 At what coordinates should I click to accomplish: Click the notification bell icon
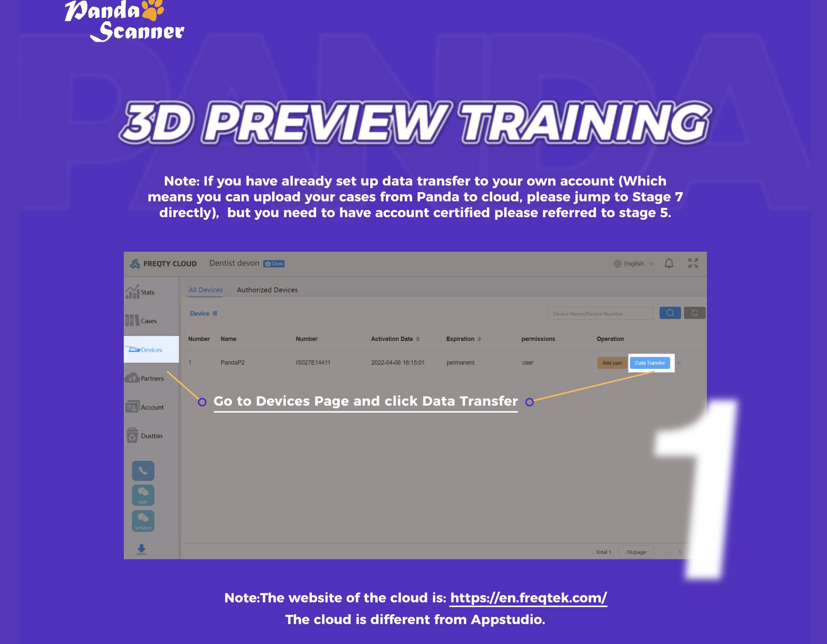tap(669, 262)
